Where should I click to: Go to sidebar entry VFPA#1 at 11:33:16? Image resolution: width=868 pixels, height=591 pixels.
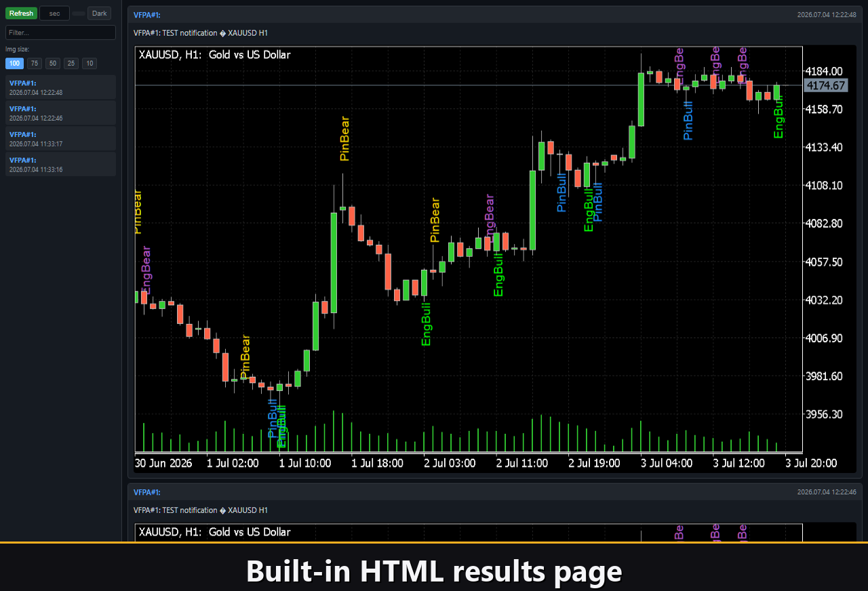60,165
